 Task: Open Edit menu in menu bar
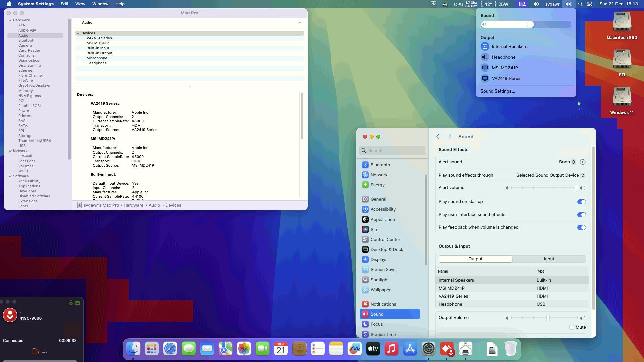[64, 4]
